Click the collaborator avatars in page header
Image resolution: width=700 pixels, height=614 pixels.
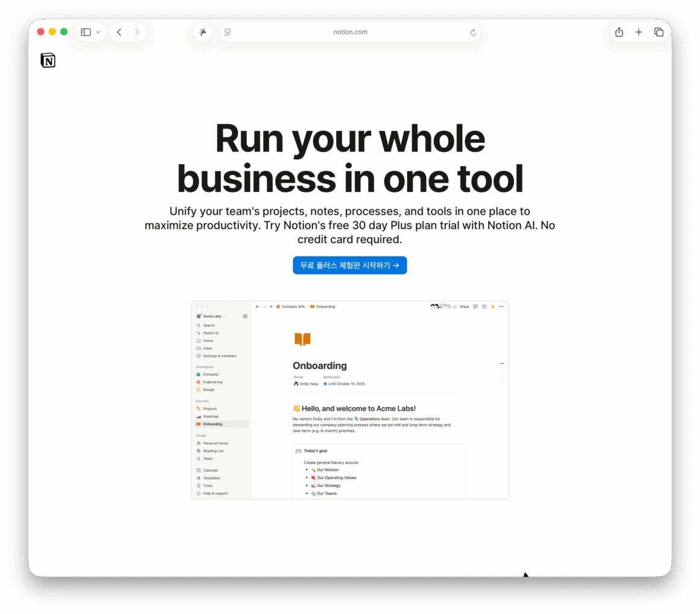[441, 306]
